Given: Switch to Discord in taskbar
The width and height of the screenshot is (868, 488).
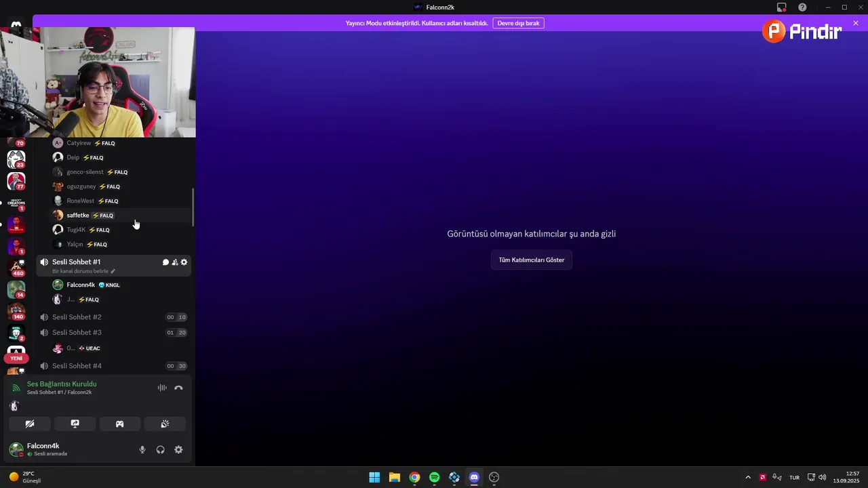Looking at the screenshot, I should 474,477.
